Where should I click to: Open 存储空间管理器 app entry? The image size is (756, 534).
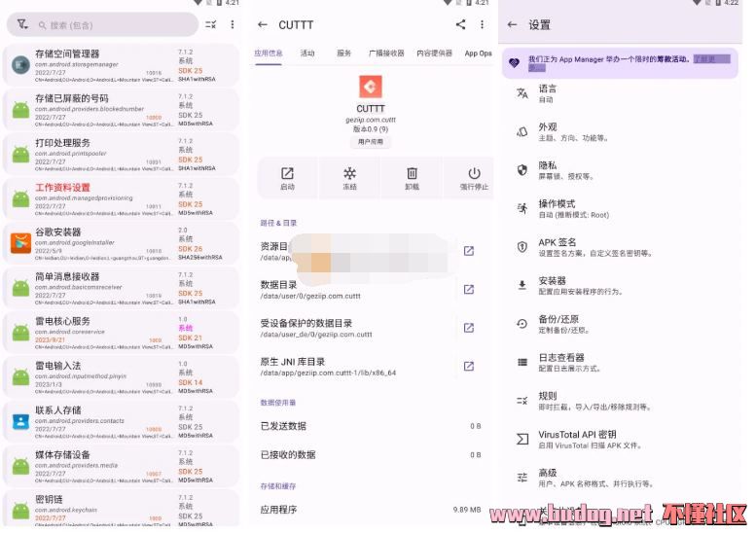(x=121, y=65)
